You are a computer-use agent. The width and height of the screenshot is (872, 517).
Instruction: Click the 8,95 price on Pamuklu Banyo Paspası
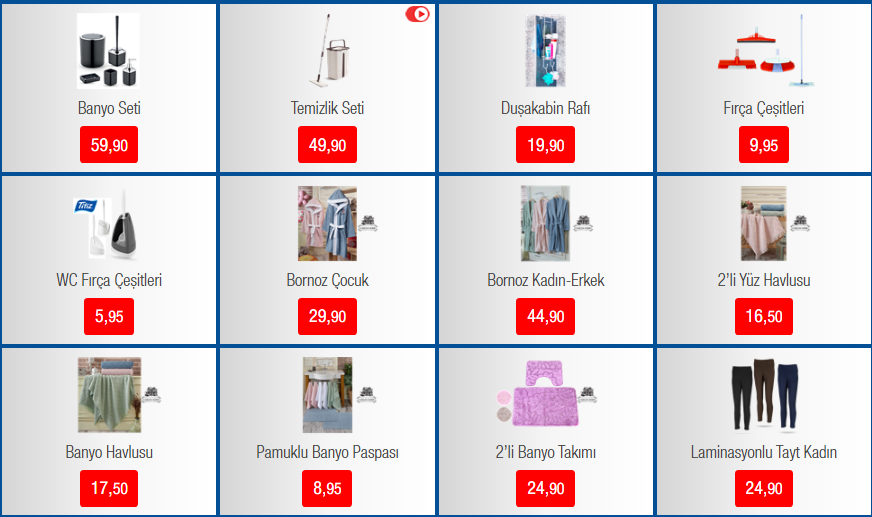(327, 488)
